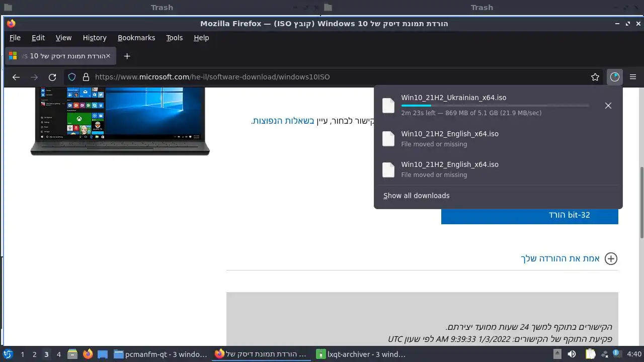
Task: Open the 4:40 panel clock
Action: 634,354
